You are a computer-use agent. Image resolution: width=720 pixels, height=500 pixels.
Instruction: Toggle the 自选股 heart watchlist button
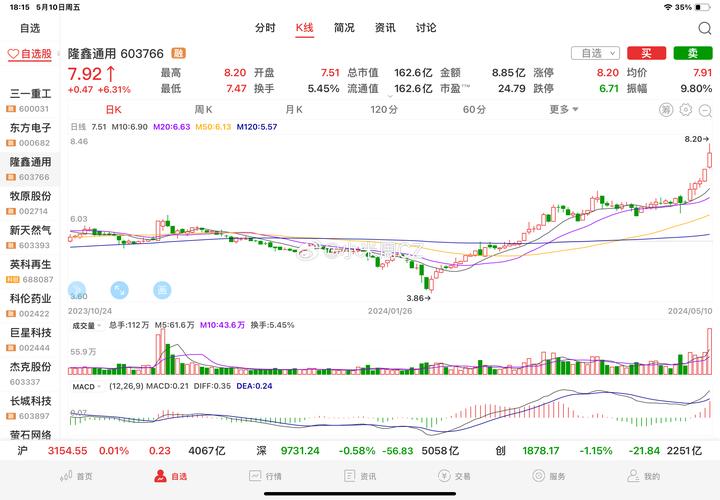pyautogui.click(x=29, y=53)
